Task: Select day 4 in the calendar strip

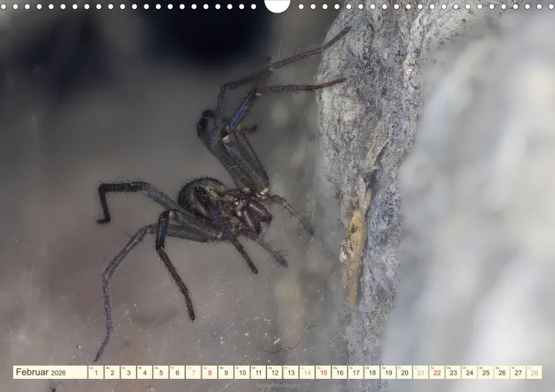Action: (x=145, y=372)
